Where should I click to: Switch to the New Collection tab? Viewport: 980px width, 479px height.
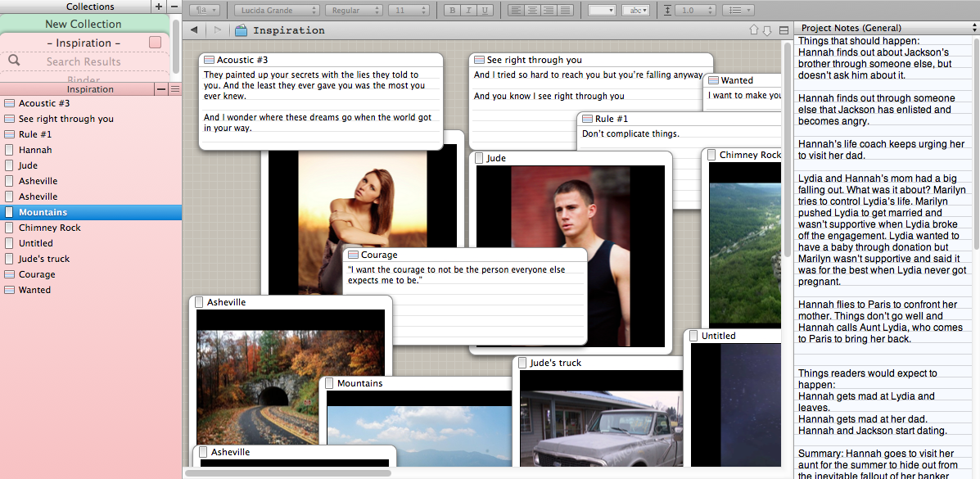pos(84,25)
